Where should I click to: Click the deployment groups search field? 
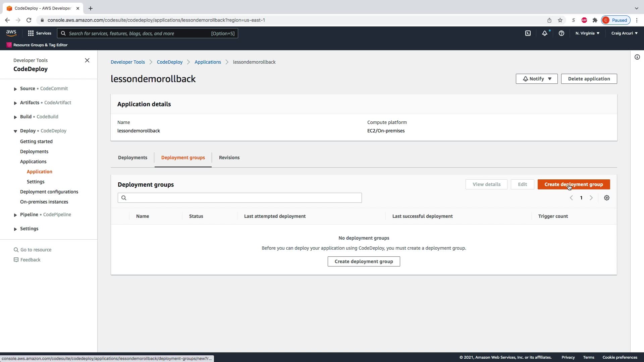[x=239, y=198]
